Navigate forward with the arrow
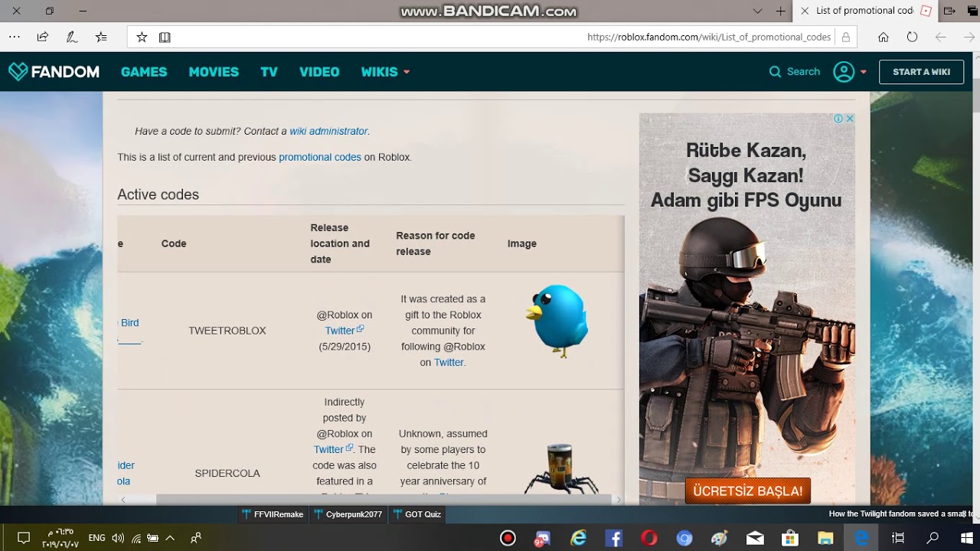 pos(969,37)
